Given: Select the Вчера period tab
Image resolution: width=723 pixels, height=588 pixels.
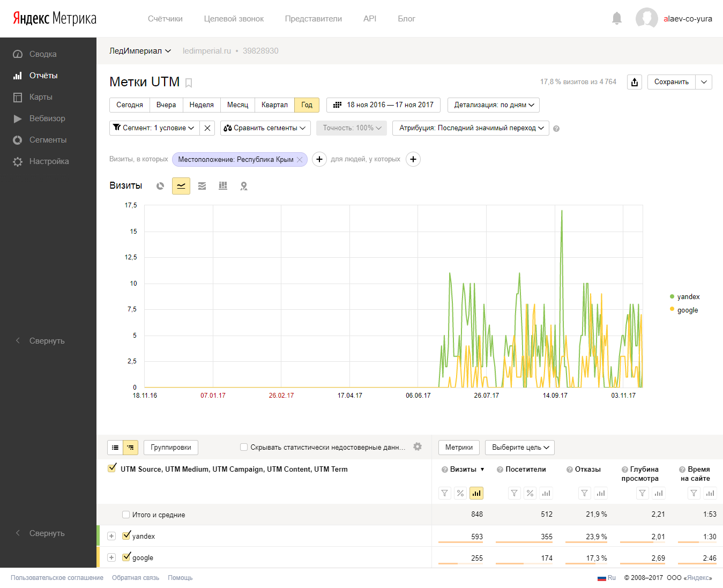Looking at the screenshot, I should click(166, 105).
